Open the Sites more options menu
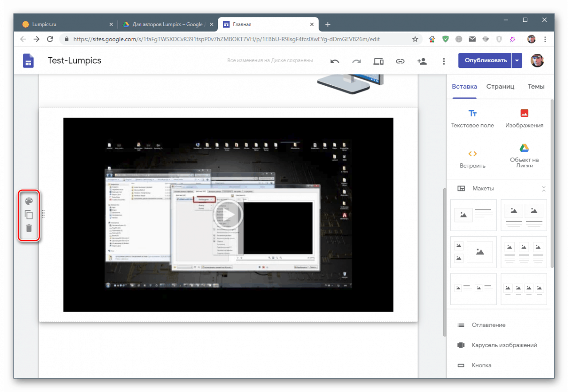568x392 pixels. tap(444, 61)
